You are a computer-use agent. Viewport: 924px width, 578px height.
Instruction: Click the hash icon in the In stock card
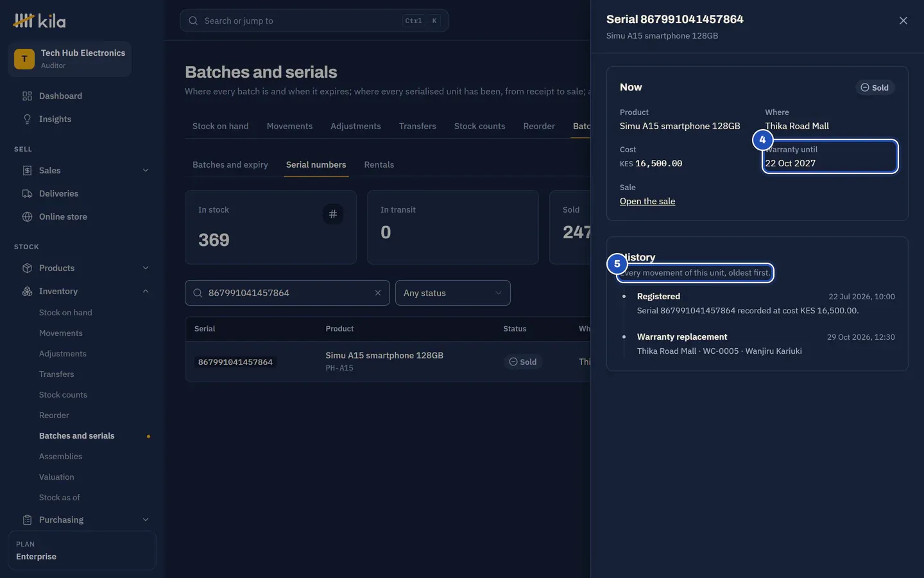click(333, 214)
